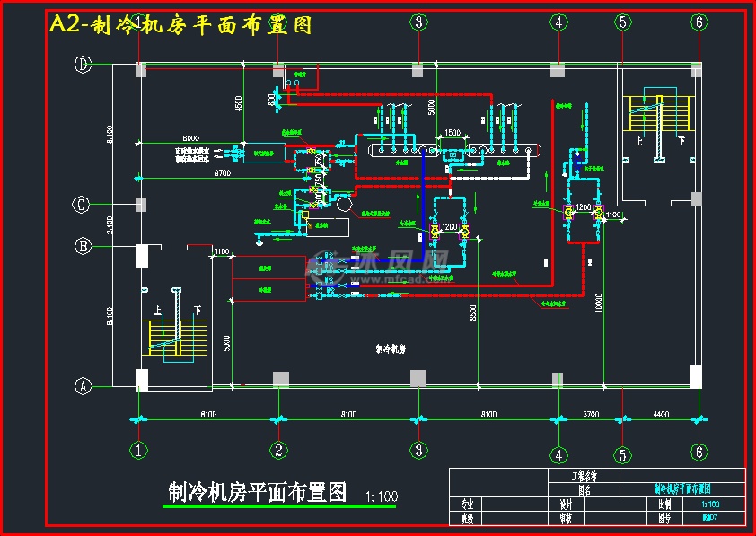Click grid axis bubble B
Screen dimensions: 756x536
(x=83, y=246)
